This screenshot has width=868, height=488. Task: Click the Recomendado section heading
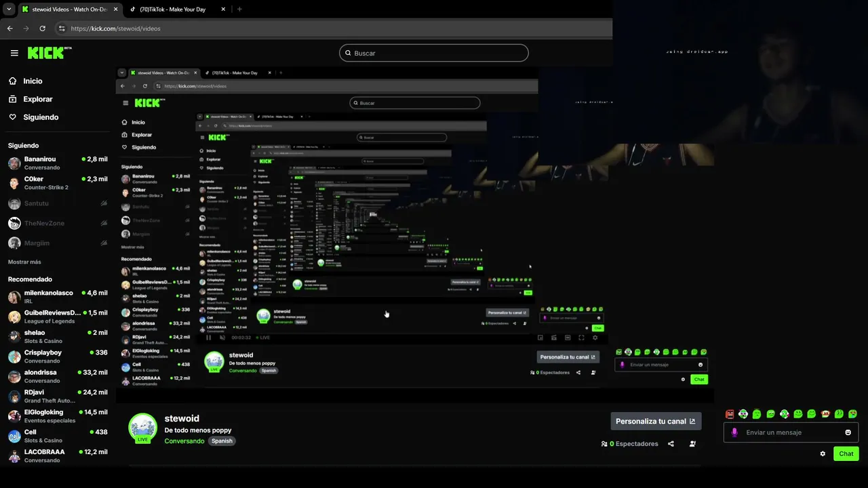(x=30, y=279)
